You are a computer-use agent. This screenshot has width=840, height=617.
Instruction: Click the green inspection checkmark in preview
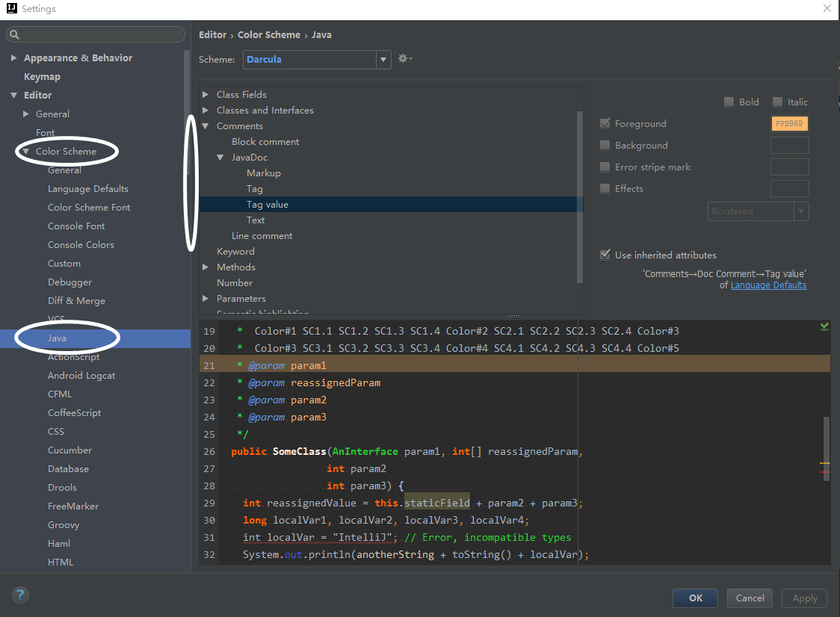pyautogui.click(x=824, y=326)
